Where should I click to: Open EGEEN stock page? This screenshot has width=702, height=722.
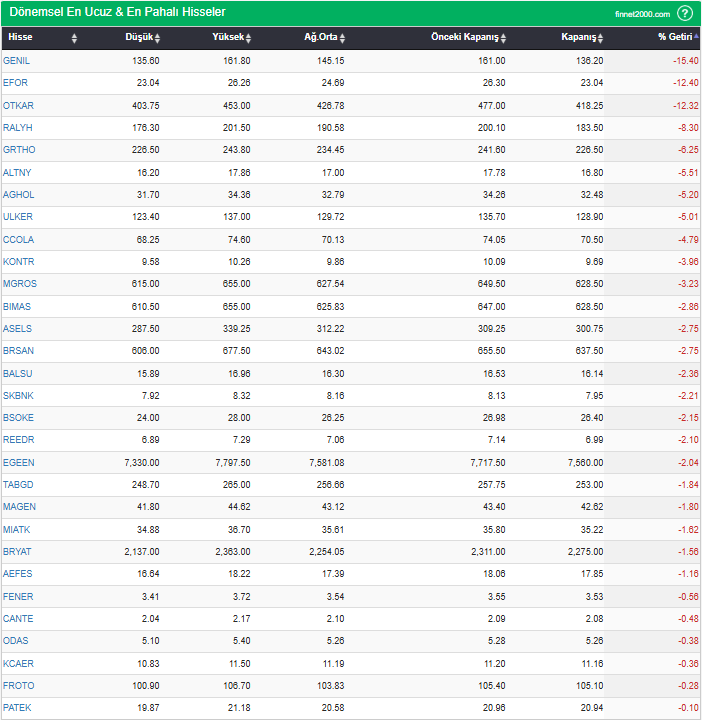pos(18,463)
